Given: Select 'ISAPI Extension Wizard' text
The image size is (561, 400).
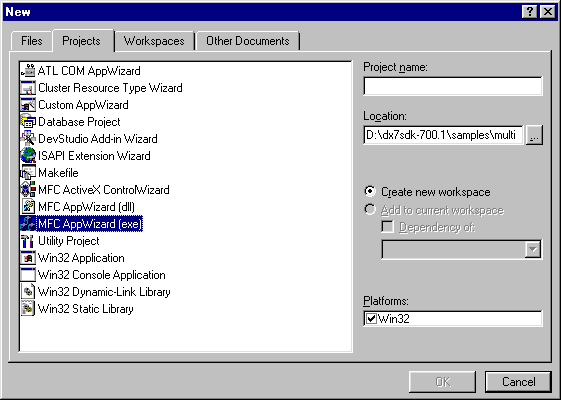Looking at the screenshot, I should click(94, 156).
